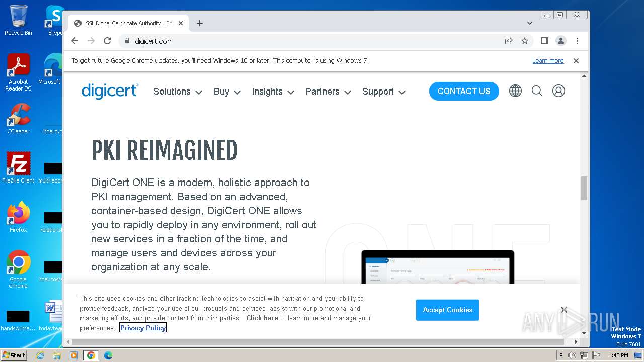This screenshot has width=644, height=362.
Task: Click the CONTACT US button
Action: (x=464, y=91)
